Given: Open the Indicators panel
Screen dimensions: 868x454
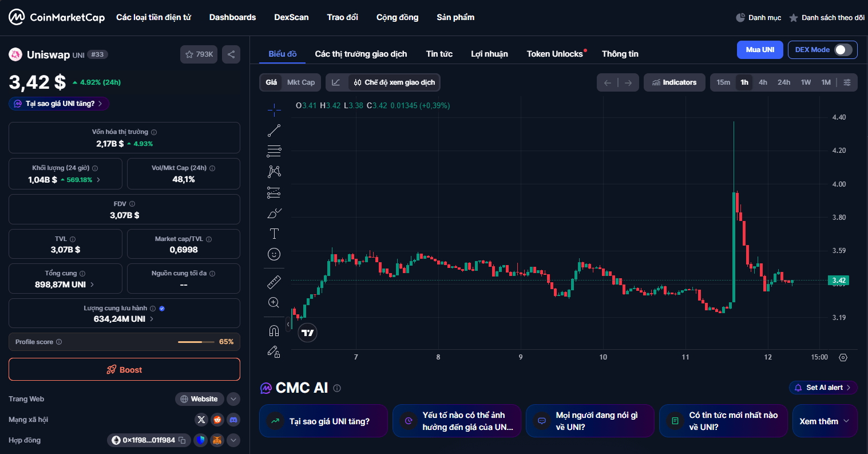Looking at the screenshot, I should pos(674,82).
